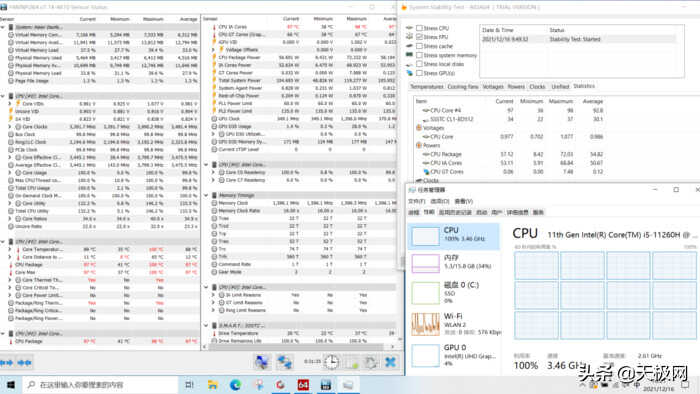The width and height of the screenshot is (700, 394).
Task: Toggle Stress system memory checkbox
Action: (x=419, y=55)
